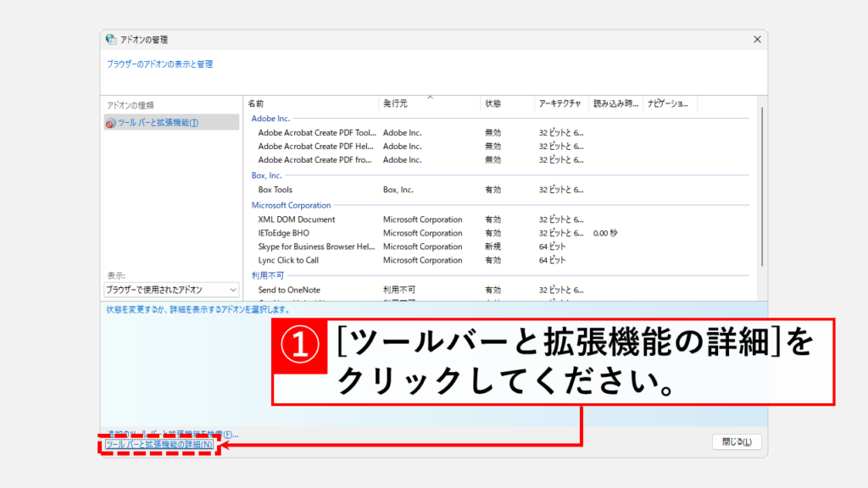Image resolution: width=868 pixels, height=488 pixels.
Task: Collapse the Adobe Inc. group header
Action: point(271,119)
